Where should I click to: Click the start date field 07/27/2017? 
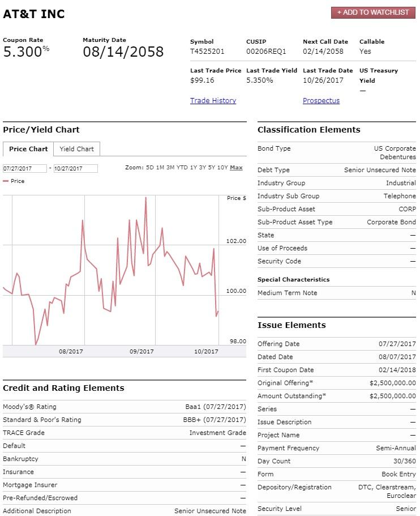(25, 168)
